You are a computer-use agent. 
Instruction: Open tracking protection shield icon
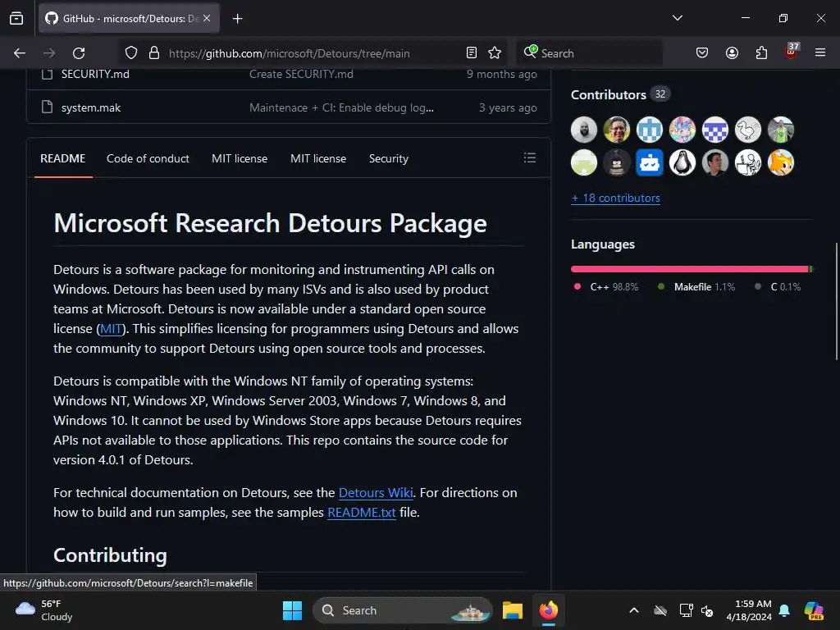pos(131,53)
